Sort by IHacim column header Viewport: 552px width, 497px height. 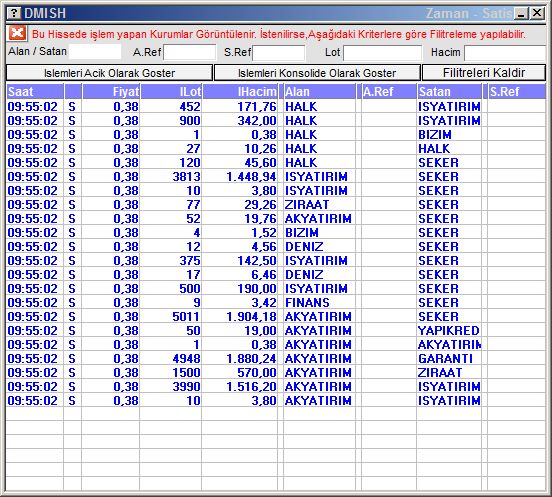pos(240,92)
